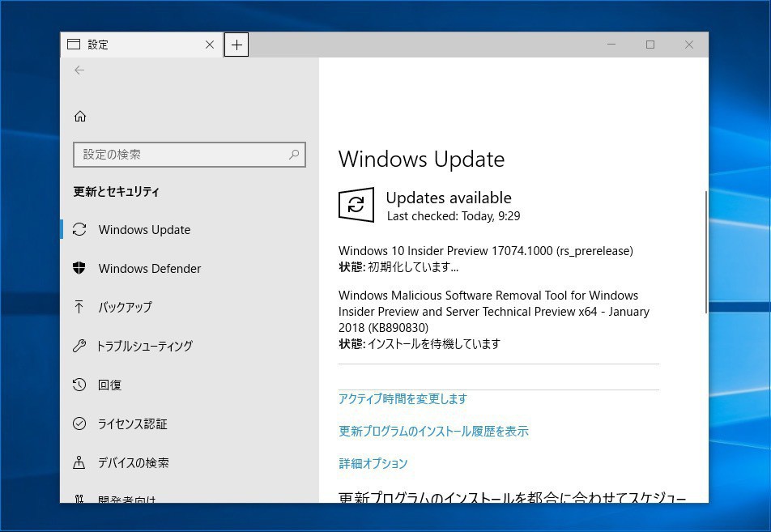Click the back arrow in Settings
The height and width of the screenshot is (532, 771).
(79, 70)
